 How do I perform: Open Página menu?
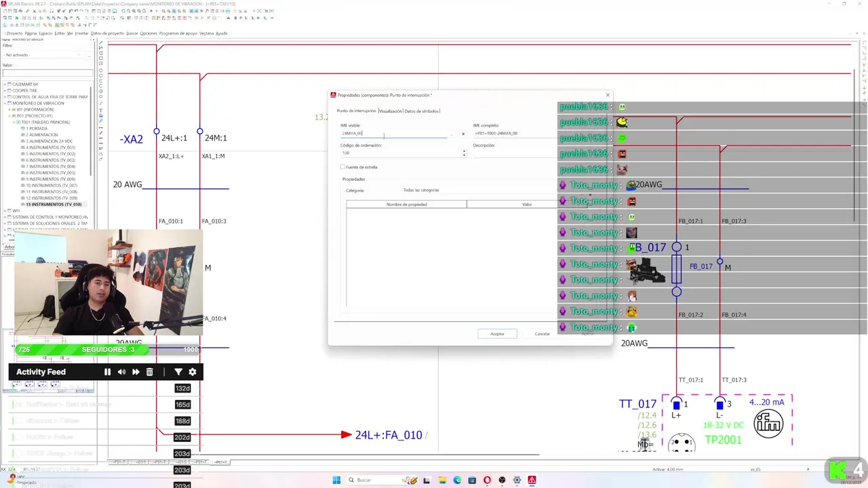[x=31, y=33]
